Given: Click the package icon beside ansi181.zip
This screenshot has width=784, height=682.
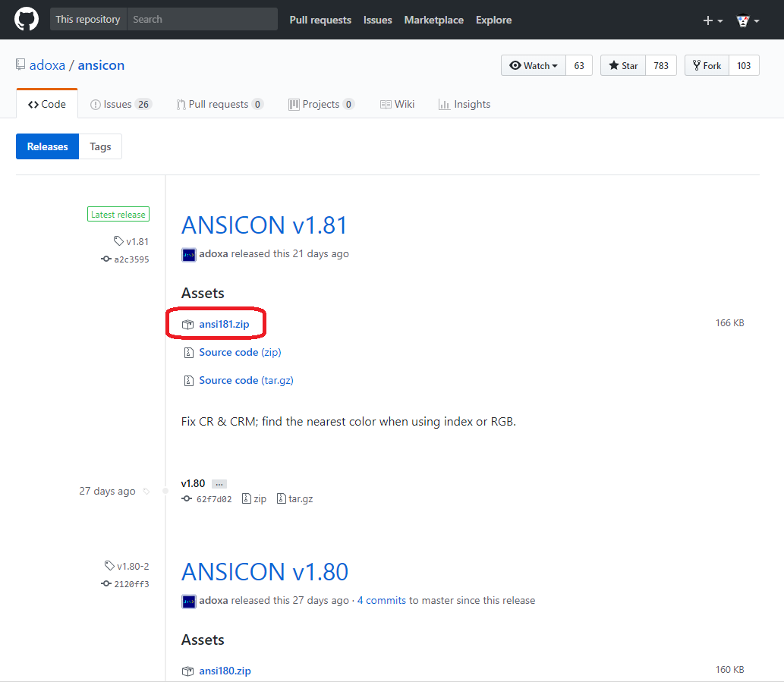Looking at the screenshot, I should (188, 324).
